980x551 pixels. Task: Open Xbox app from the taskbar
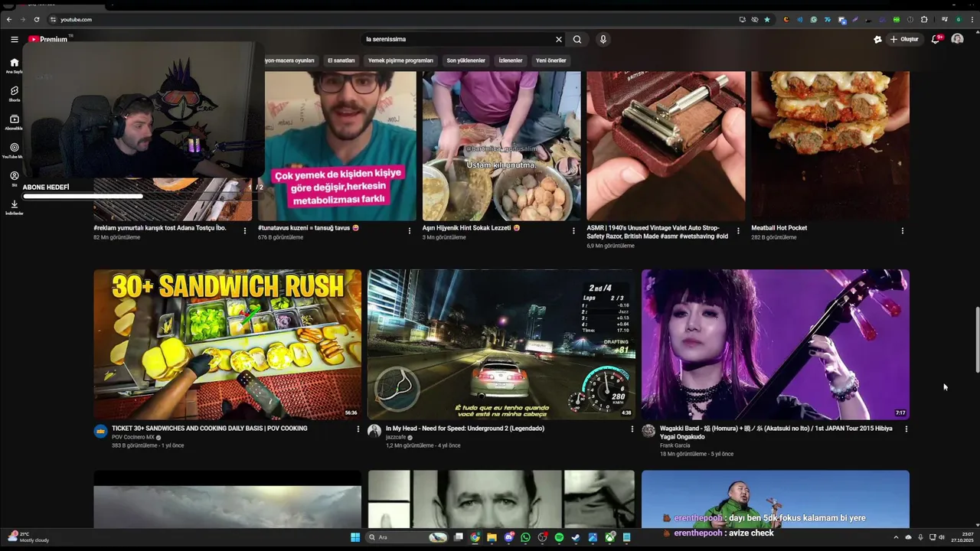pyautogui.click(x=609, y=537)
